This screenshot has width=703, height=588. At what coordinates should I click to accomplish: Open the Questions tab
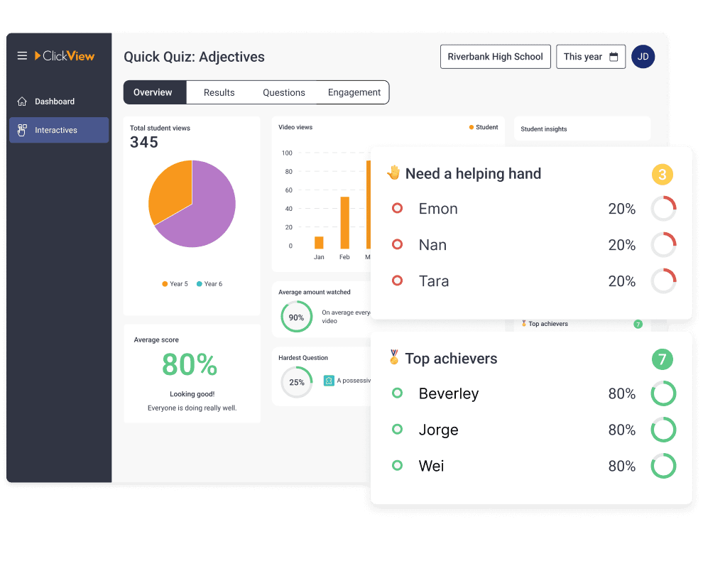click(x=284, y=92)
